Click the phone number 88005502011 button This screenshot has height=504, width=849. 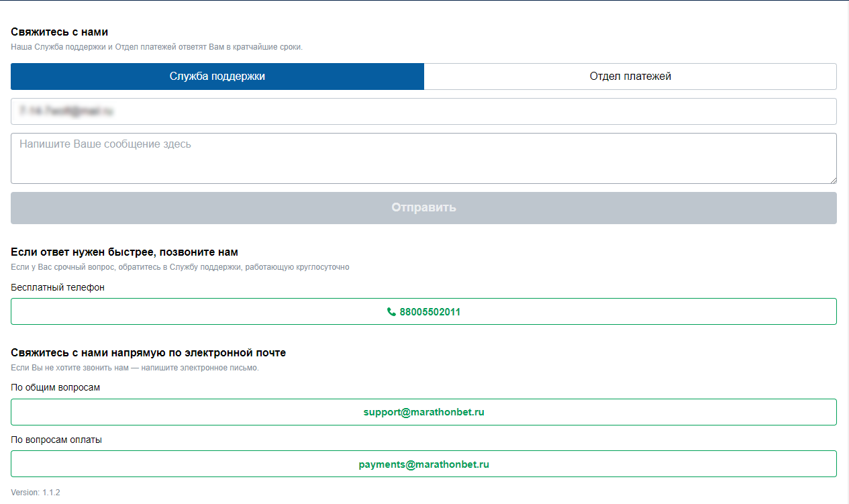pos(423,311)
